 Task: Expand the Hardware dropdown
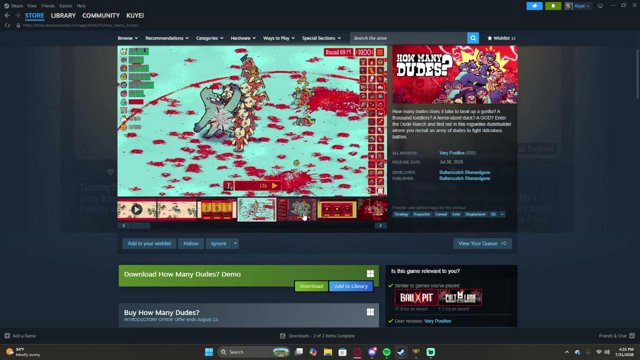point(243,38)
